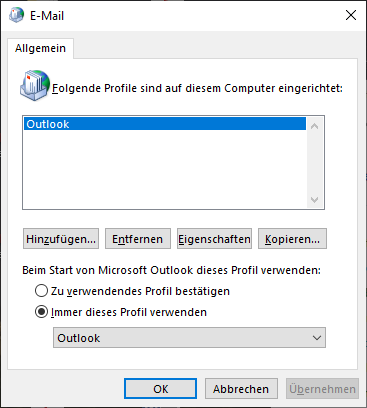
Task: Click the greyed-out Übernehmen button
Action: tap(322, 389)
